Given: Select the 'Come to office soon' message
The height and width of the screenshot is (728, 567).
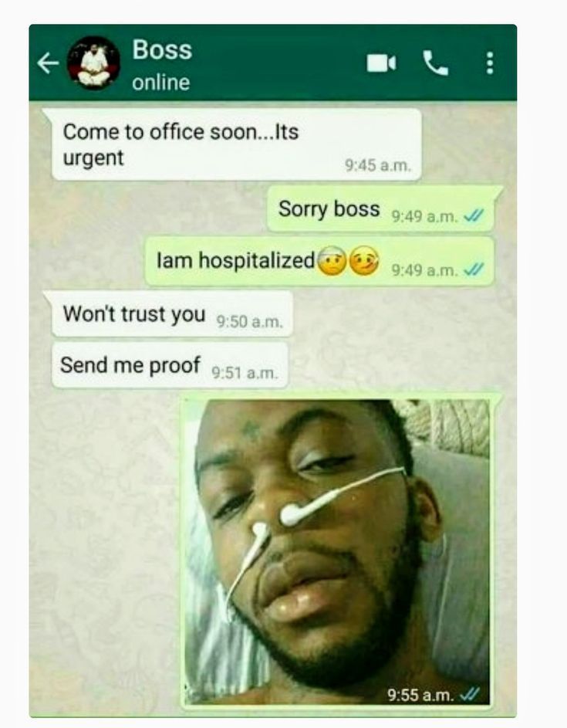Looking at the screenshot, I should point(237,144).
